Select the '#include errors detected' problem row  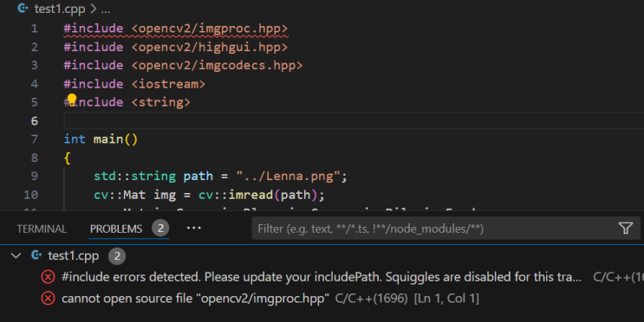322,277
